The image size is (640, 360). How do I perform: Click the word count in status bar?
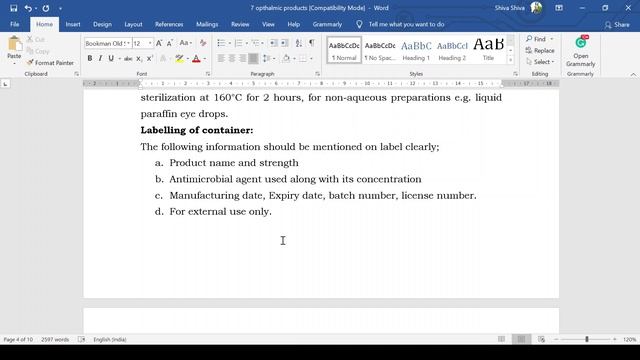click(55, 339)
